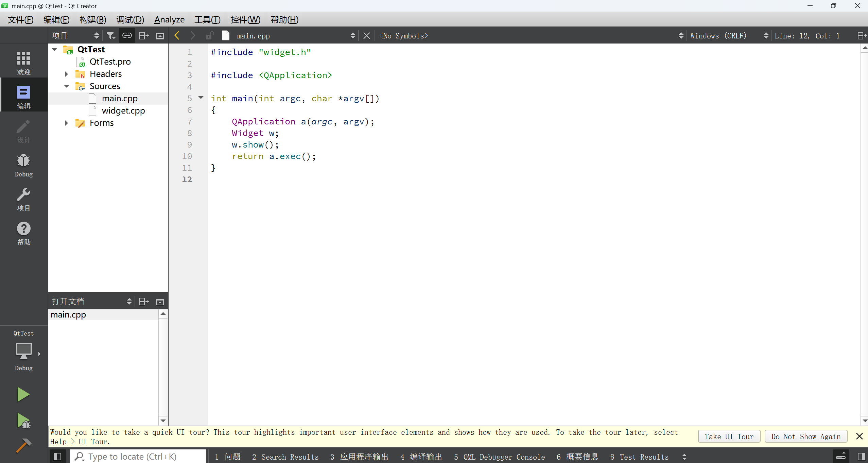868x463 pixels.
Task: Open Search Results output pane
Action: [x=285, y=457]
